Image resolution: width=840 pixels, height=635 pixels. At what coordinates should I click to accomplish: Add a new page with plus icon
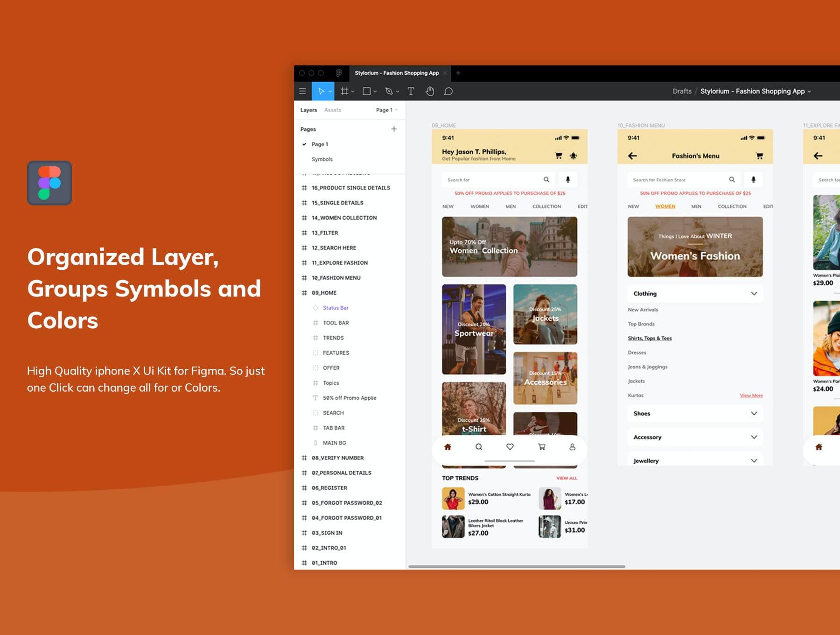[x=394, y=129]
